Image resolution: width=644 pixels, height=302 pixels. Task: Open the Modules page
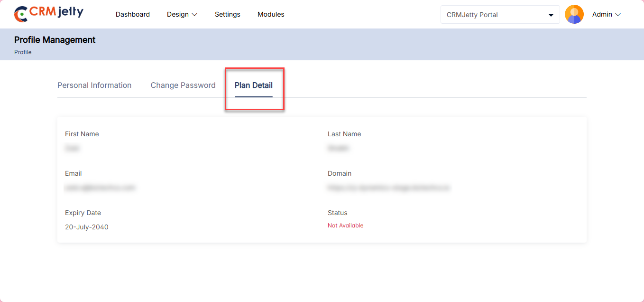271,14
